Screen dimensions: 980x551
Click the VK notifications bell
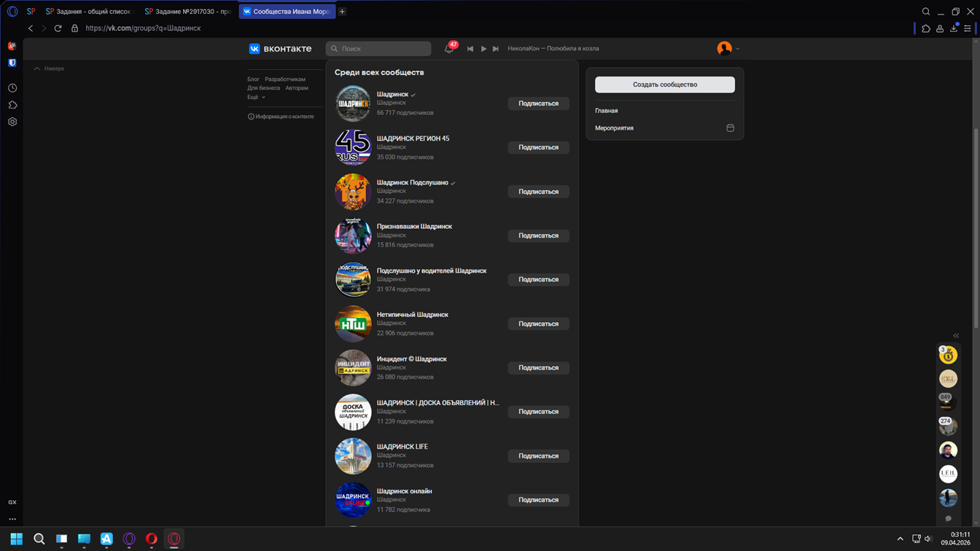click(449, 49)
